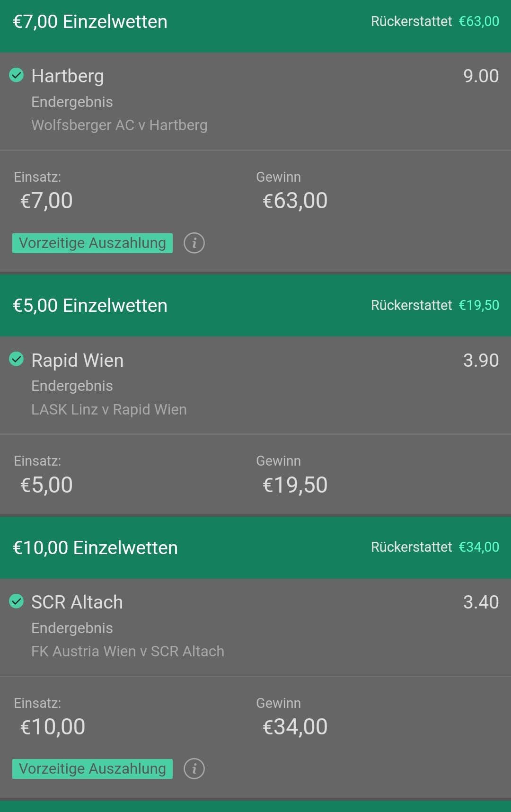
Task: Open the FK Austria Wien v SCR Altach match
Action: point(128,652)
